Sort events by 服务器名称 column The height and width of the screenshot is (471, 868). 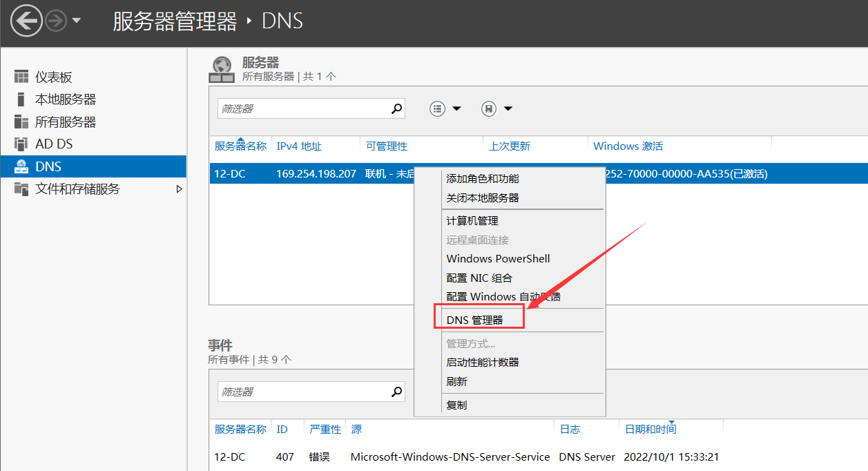point(240,429)
